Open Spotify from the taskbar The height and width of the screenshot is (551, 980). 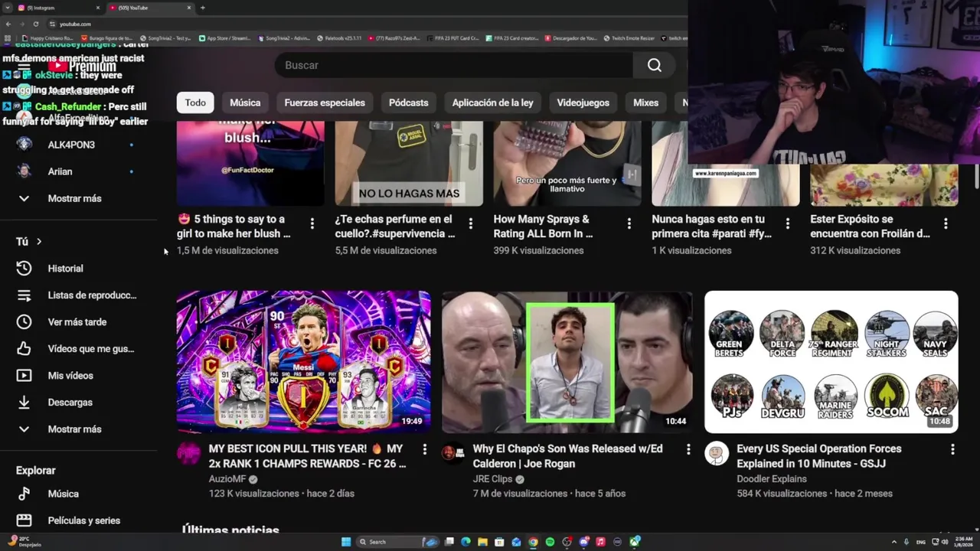click(x=550, y=542)
